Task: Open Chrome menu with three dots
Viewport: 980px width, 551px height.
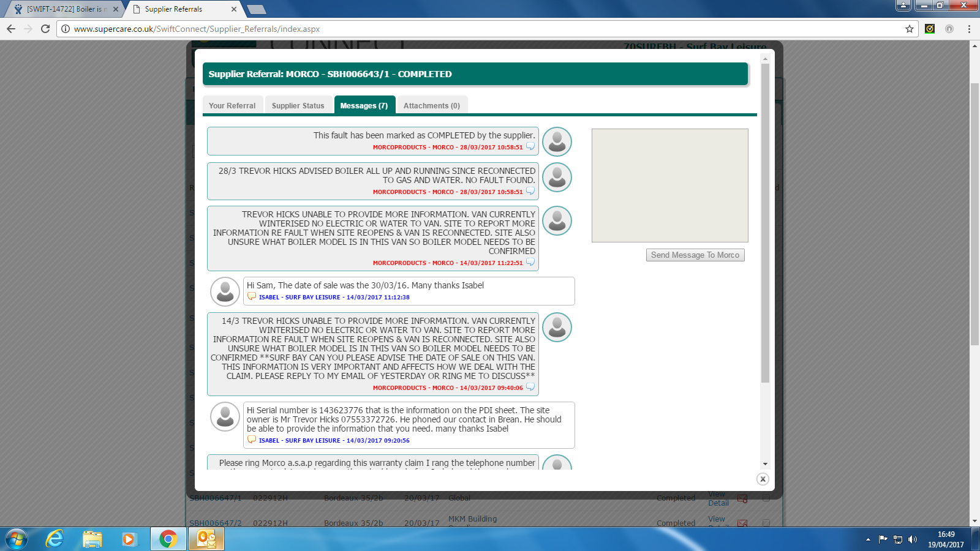Action: [x=969, y=29]
